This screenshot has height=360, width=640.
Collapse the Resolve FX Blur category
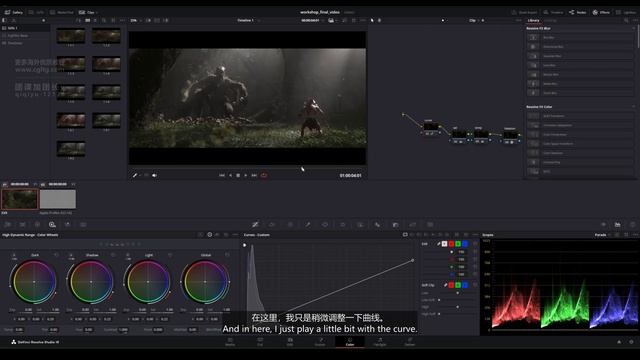[x=633, y=29]
